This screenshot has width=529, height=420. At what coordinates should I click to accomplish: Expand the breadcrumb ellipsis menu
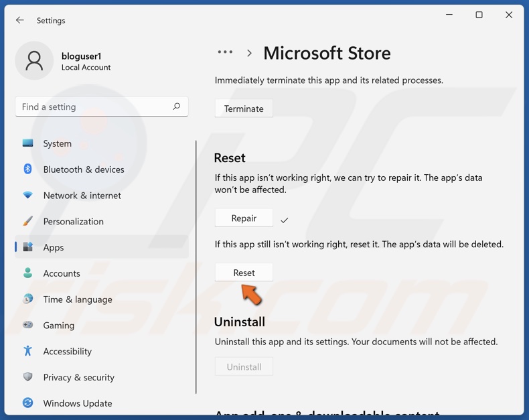pyautogui.click(x=225, y=52)
